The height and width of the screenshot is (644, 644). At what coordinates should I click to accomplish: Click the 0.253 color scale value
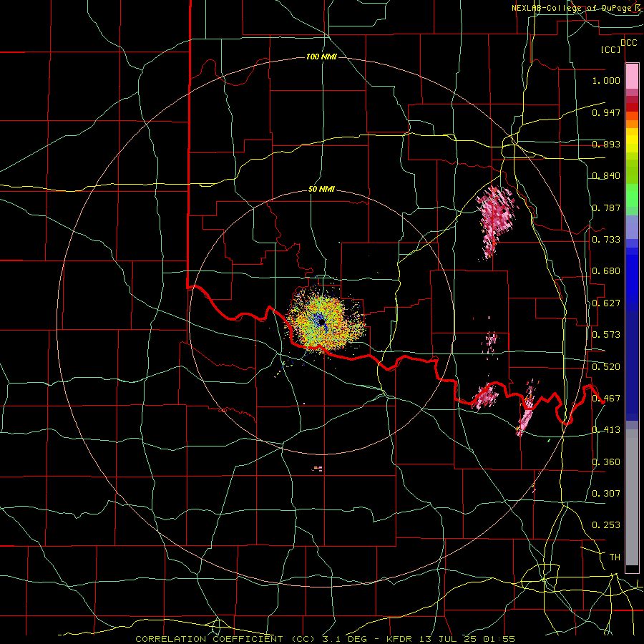click(606, 525)
